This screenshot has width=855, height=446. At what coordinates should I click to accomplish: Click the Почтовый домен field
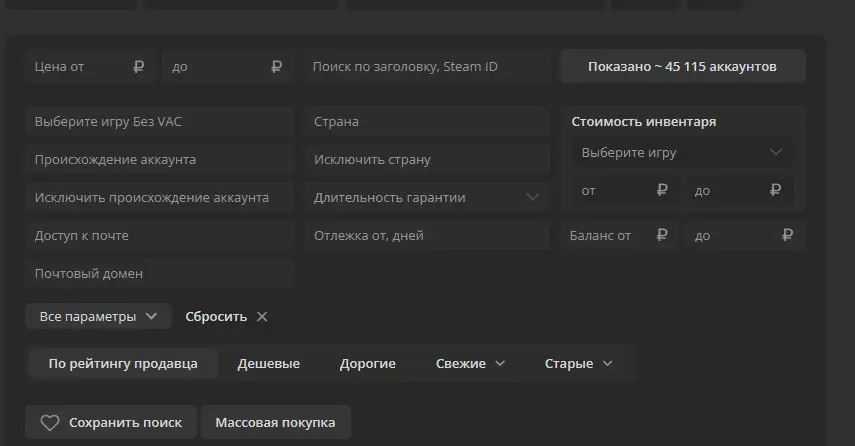pos(160,274)
